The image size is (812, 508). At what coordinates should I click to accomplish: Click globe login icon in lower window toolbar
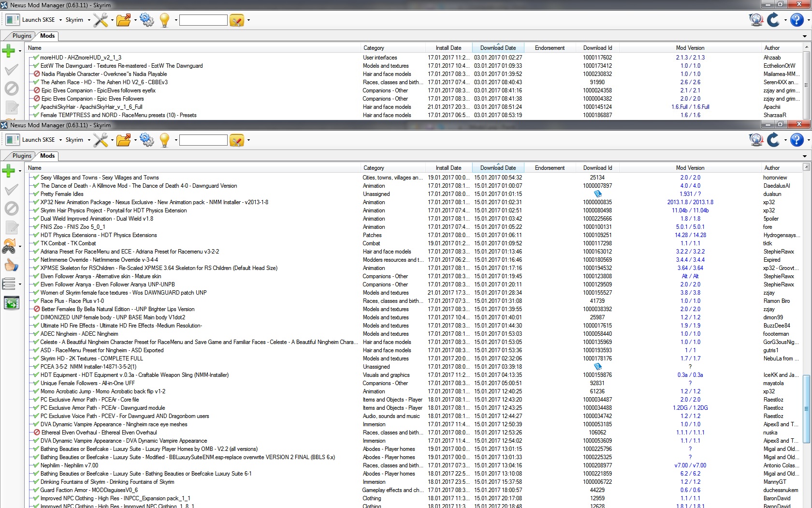(755, 140)
